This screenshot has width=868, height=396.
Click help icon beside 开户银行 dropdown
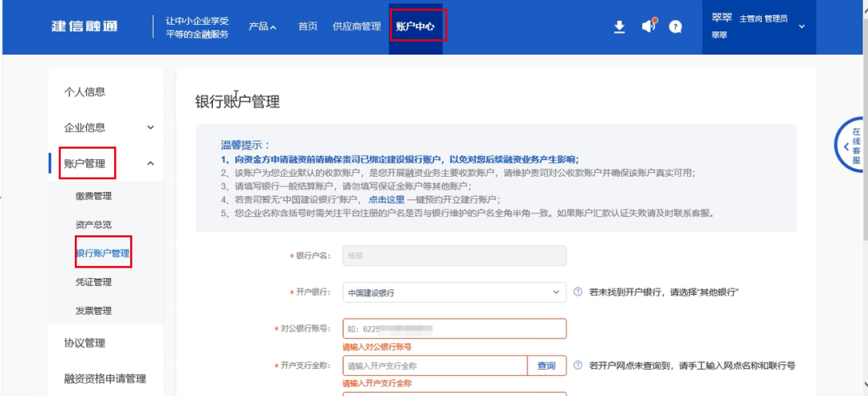pyautogui.click(x=577, y=293)
